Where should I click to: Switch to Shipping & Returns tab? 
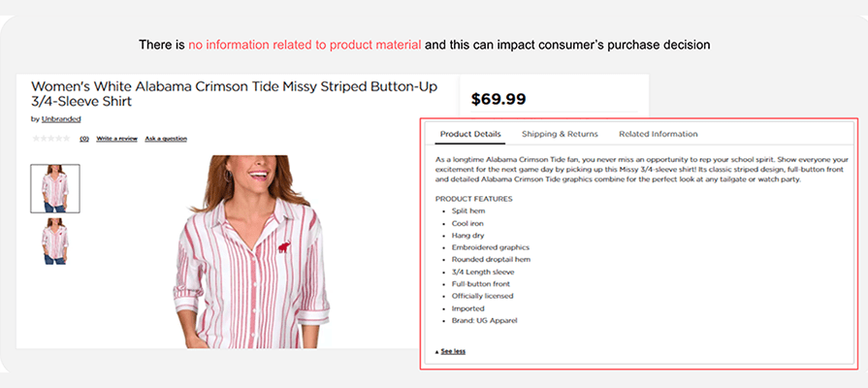(x=560, y=134)
